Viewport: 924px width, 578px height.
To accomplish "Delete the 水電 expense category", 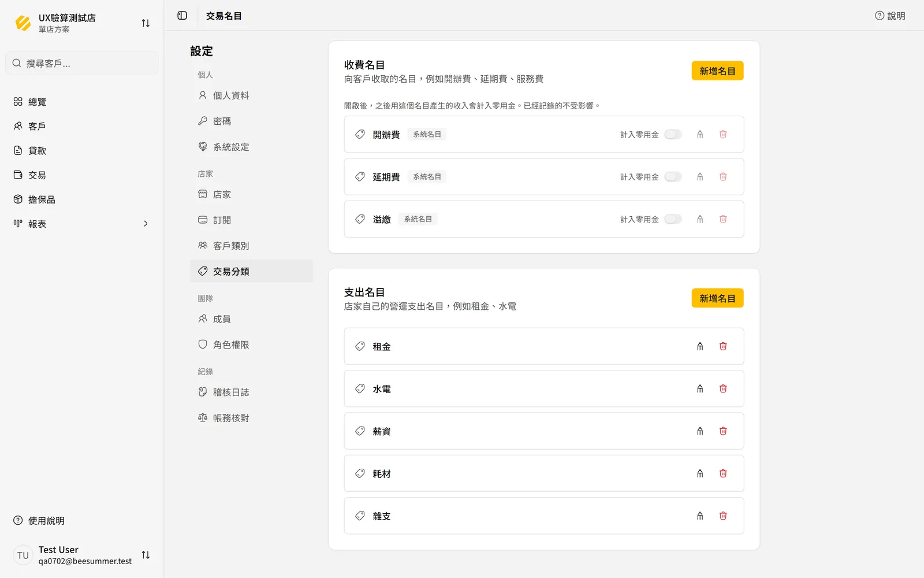I will point(723,389).
